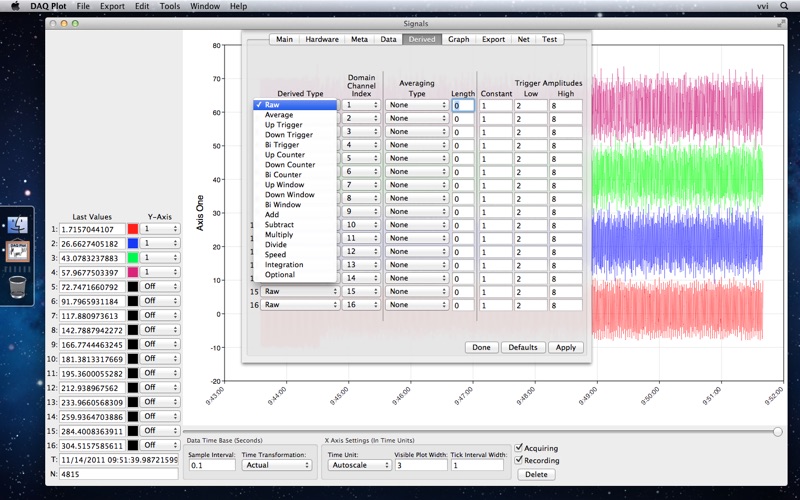Toggle the Recording checkbox
Screen dimensions: 800x500
pos(519,460)
